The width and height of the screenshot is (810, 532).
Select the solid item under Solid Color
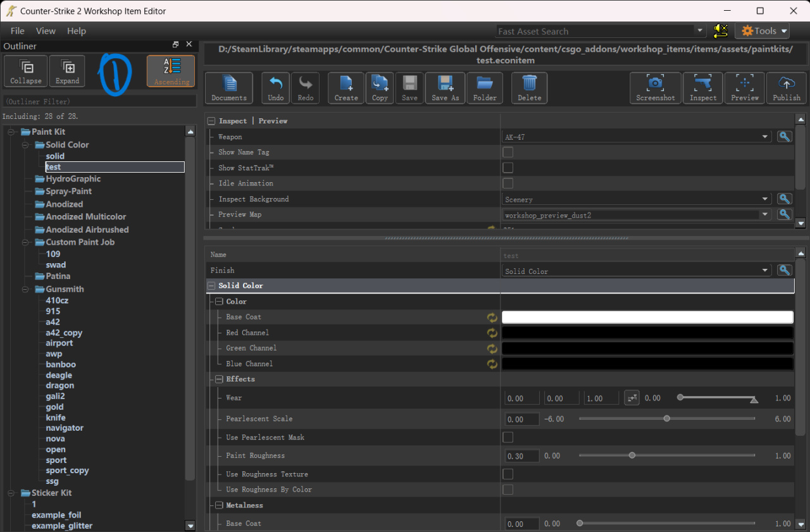55,156
